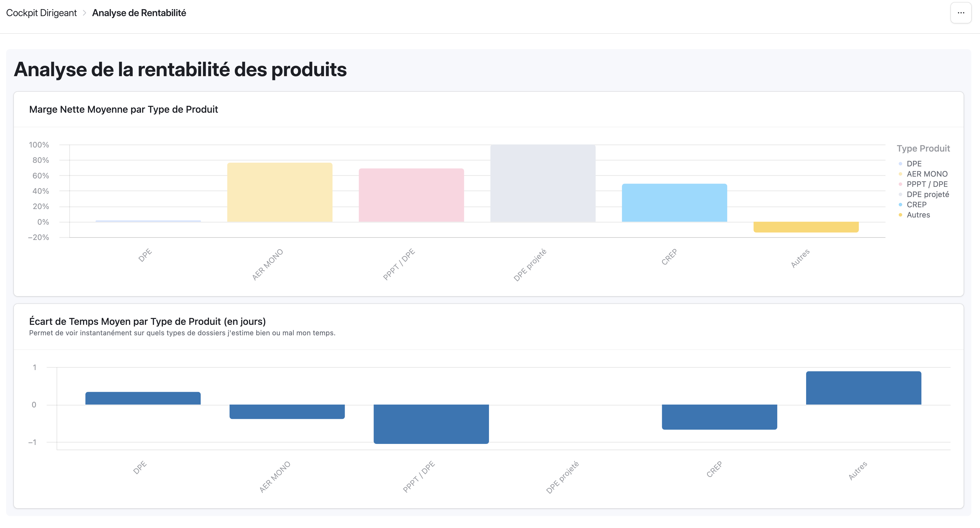Open the Écart de Temps chart details
Screen dimensions: 980x528
(x=147, y=321)
